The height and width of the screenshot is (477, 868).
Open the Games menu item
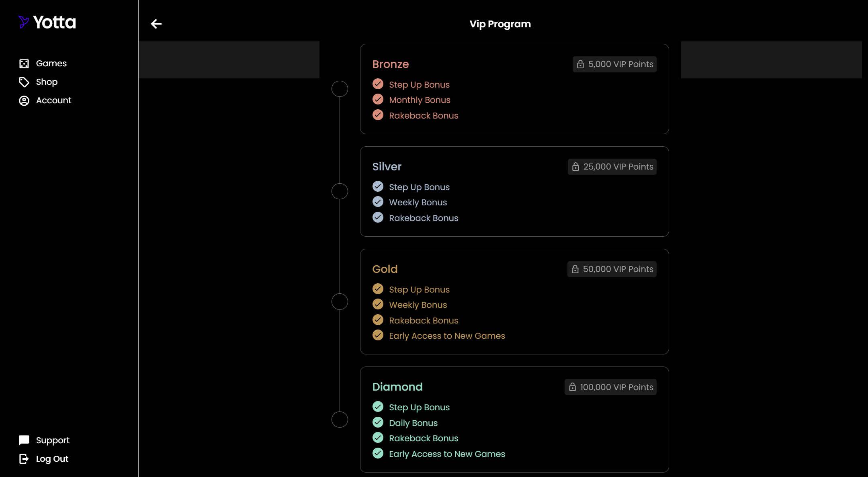point(51,63)
